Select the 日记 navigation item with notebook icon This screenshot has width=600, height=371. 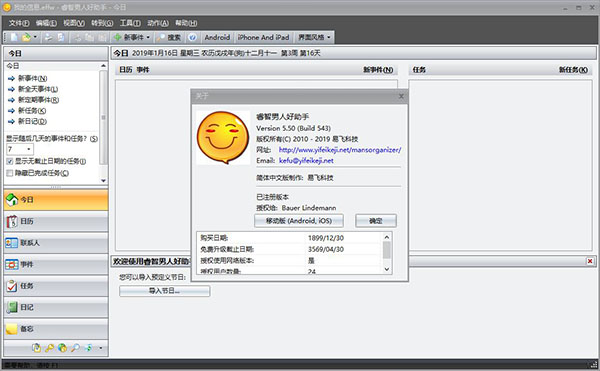click(56, 307)
